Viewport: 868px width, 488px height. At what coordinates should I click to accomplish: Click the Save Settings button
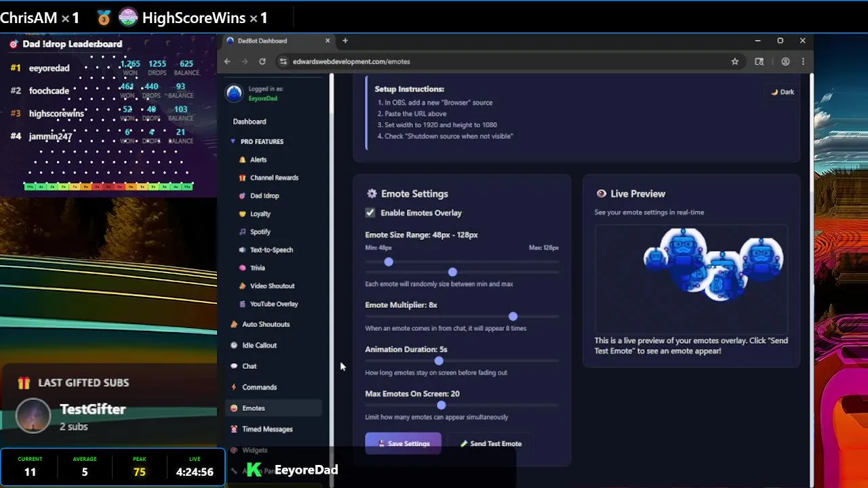click(x=403, y=443)
